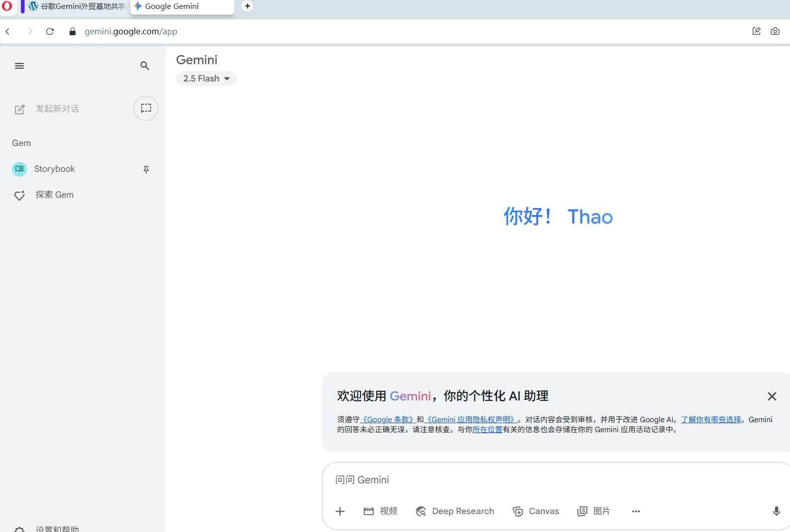Image resolution: width=790 pixels, height=532 pixels.
Task: Select the Google Gemini browser tab
Action: click(182, 6)
